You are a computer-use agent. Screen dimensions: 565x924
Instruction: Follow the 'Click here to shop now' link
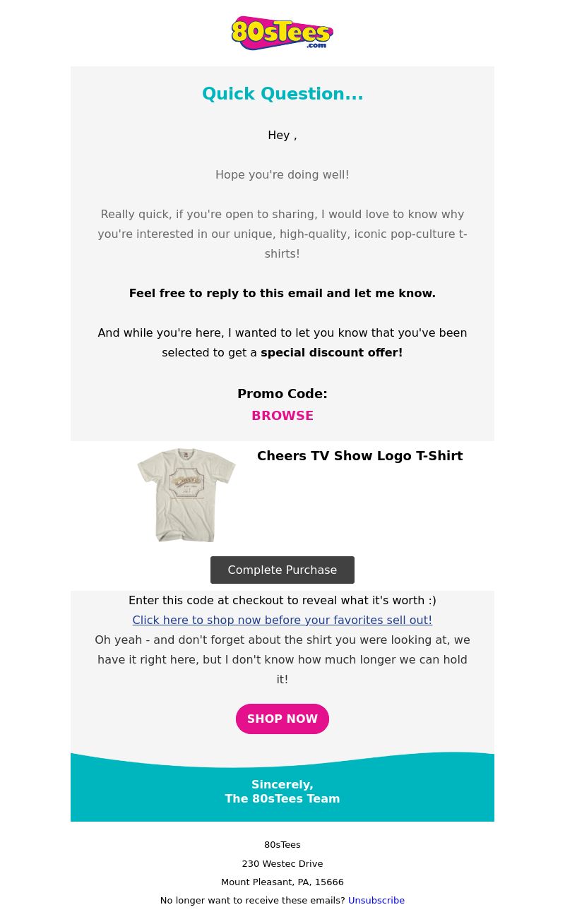(x=282, y=620)
